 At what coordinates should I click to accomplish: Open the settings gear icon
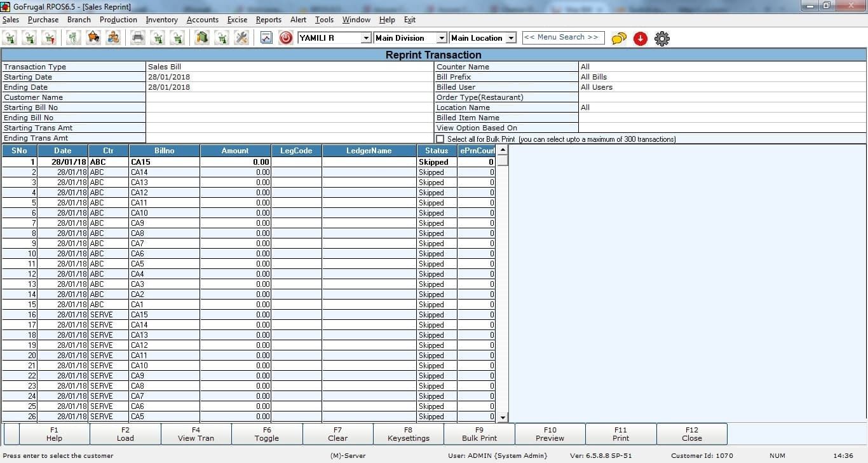pyautogui.click(x=661, y=39)
